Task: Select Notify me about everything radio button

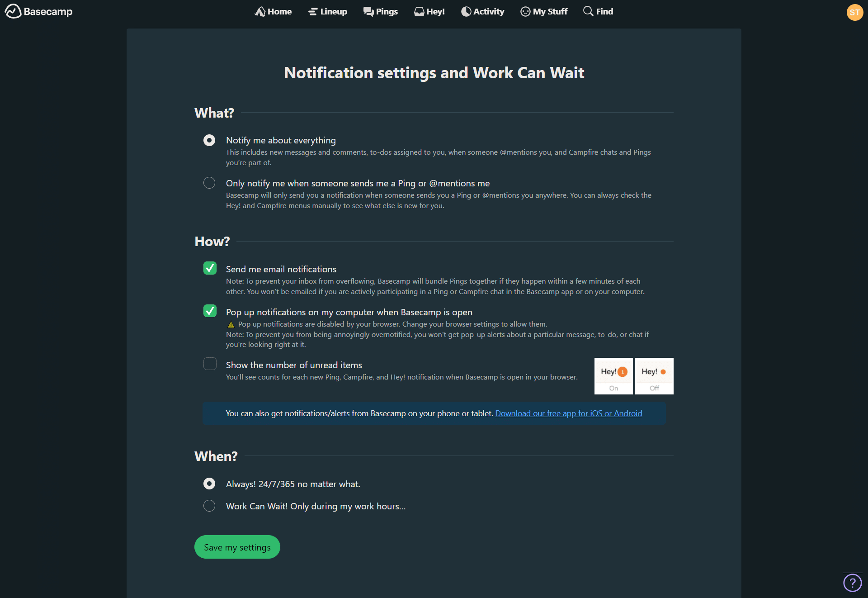Action: (x=210, y=139)
